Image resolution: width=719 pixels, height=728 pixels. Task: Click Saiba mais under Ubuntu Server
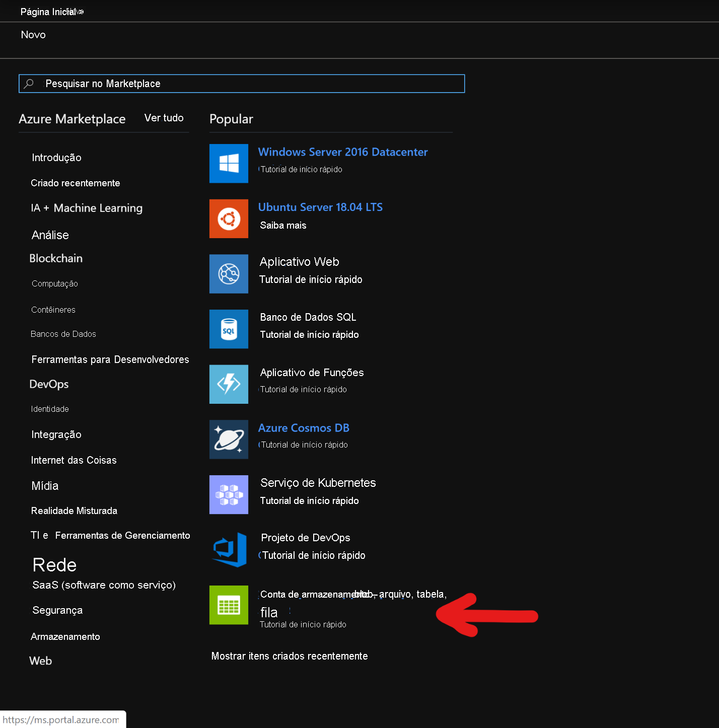tap(283, 226)
